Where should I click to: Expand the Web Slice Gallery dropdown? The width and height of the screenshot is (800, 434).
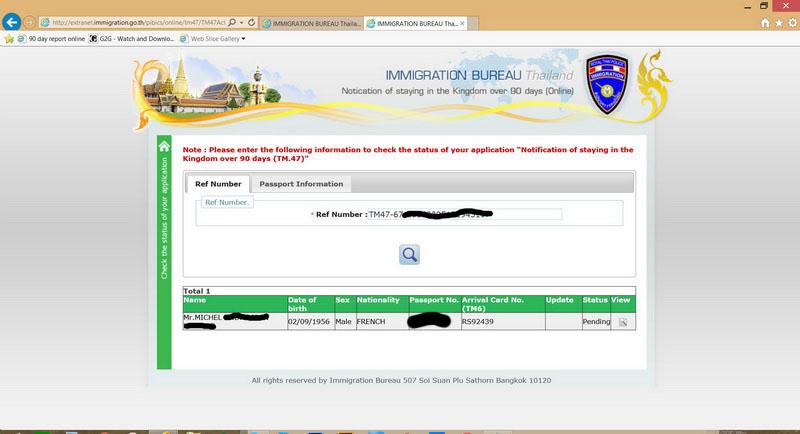[243, 39]
